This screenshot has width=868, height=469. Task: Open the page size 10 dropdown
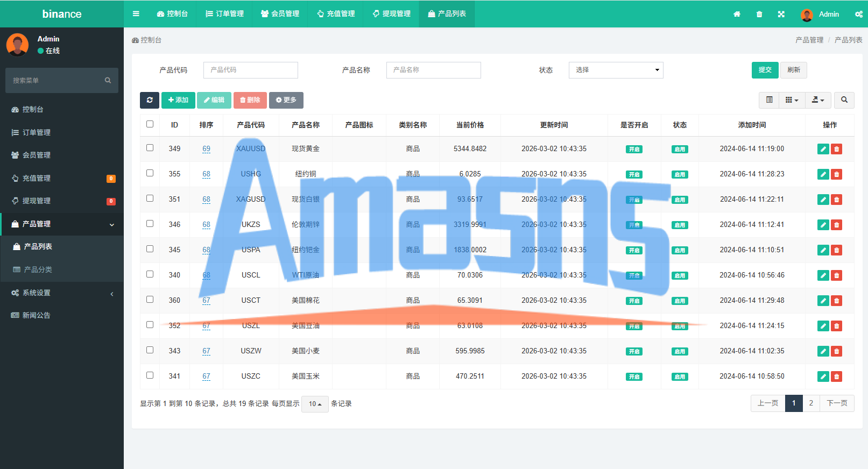click(315, 404)
